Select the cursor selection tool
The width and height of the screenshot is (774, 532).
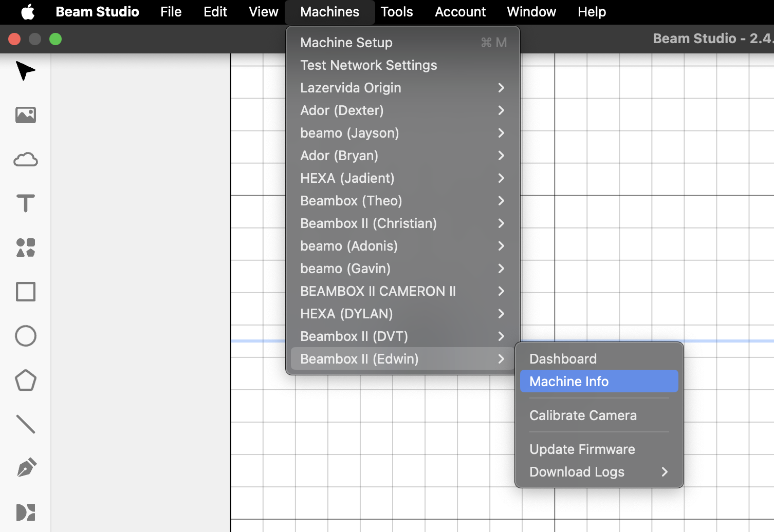[25, 71]
